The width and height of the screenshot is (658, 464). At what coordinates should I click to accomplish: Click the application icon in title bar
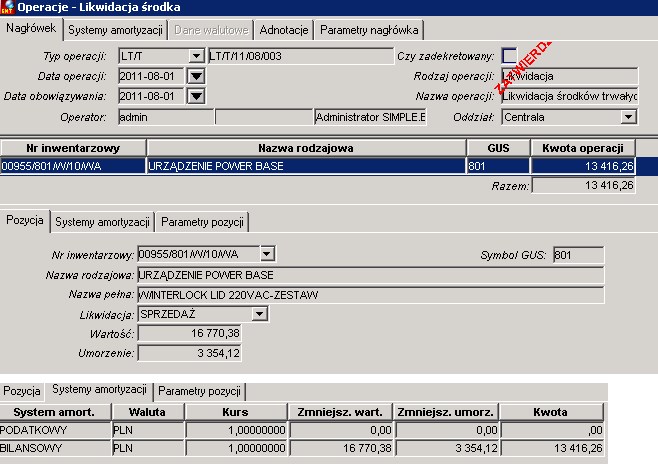pyautogui.click(x=8, y=7)
